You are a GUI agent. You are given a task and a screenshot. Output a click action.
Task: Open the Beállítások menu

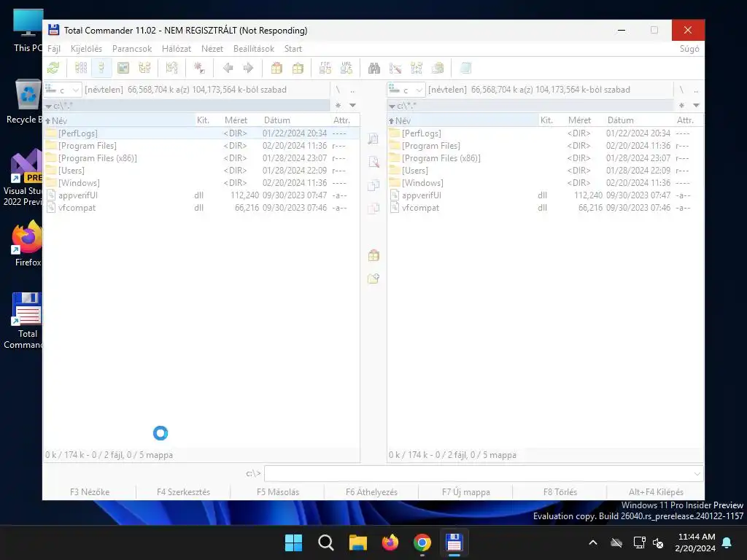click(x=254, y=49)
